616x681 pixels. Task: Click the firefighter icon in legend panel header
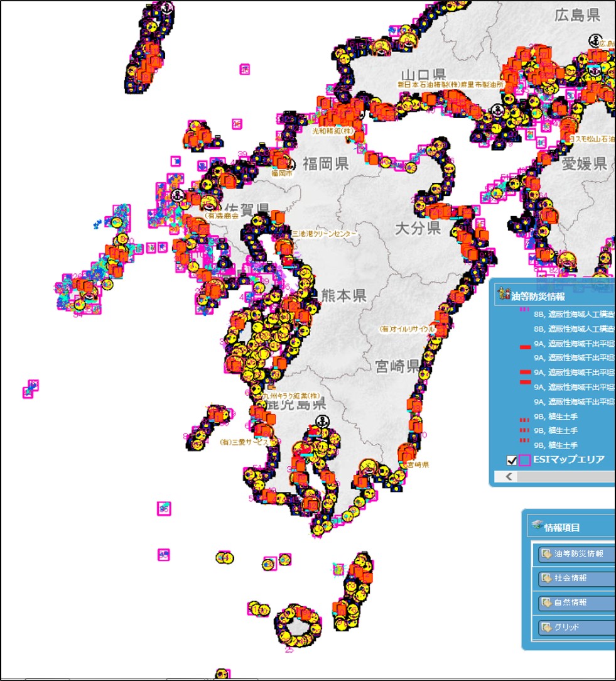pos(502,293)
